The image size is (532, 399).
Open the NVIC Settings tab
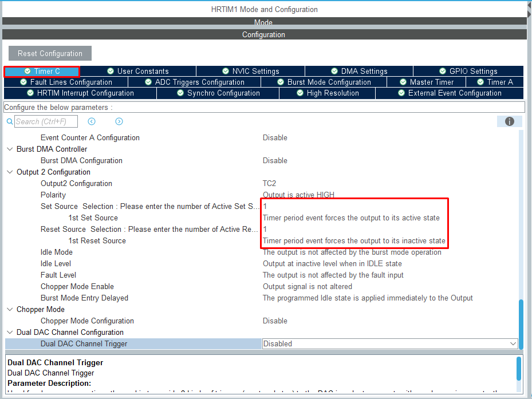point(250,71)
